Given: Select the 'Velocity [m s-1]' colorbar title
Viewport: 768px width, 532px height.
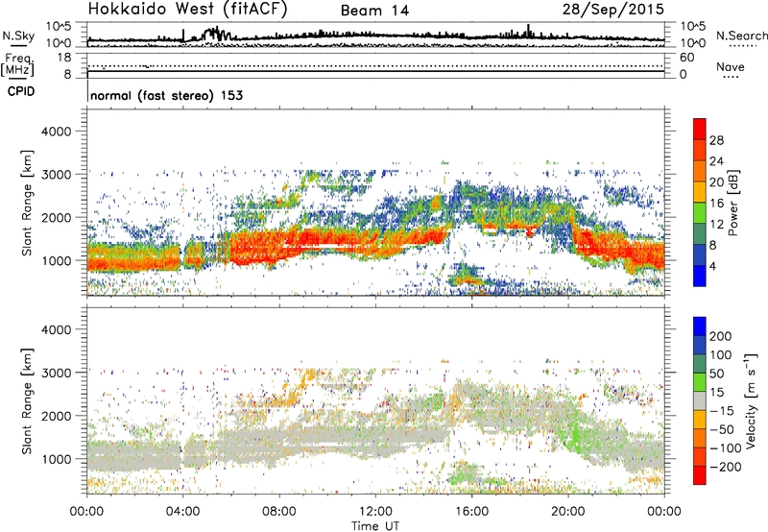Looking at the screenshot, I should (x=751, y=400).
